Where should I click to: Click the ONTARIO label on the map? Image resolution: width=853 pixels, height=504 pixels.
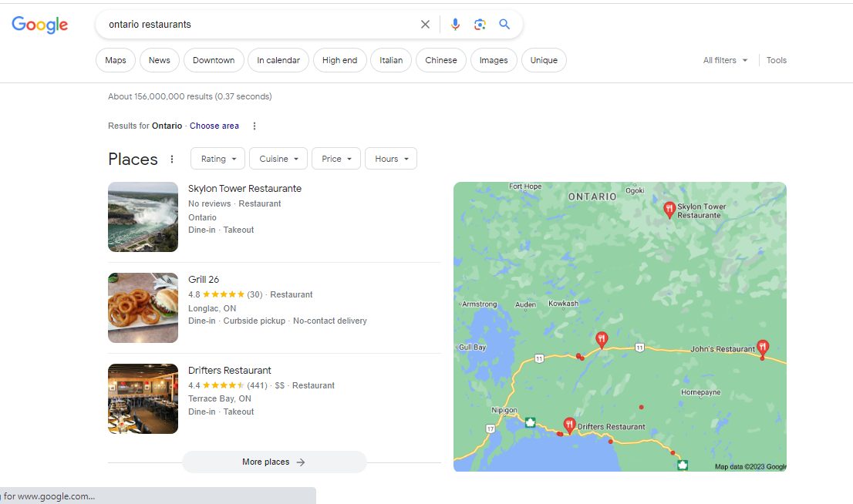(592, 197)
